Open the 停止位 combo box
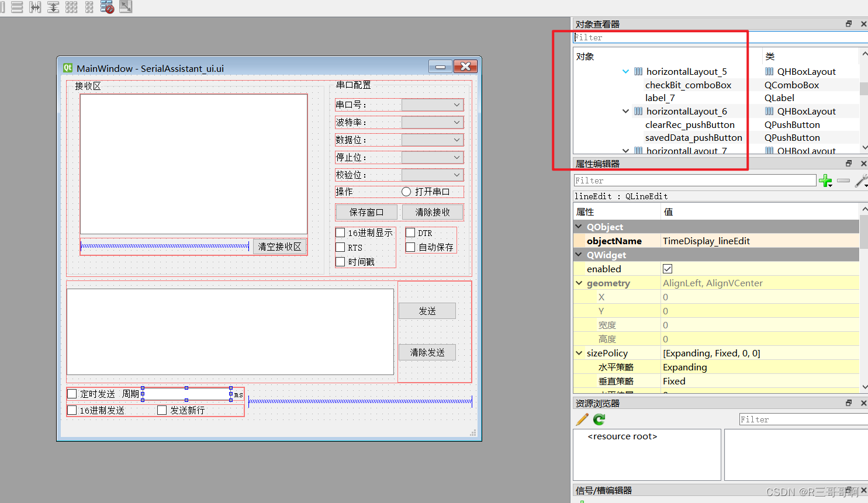 (433, 157)
